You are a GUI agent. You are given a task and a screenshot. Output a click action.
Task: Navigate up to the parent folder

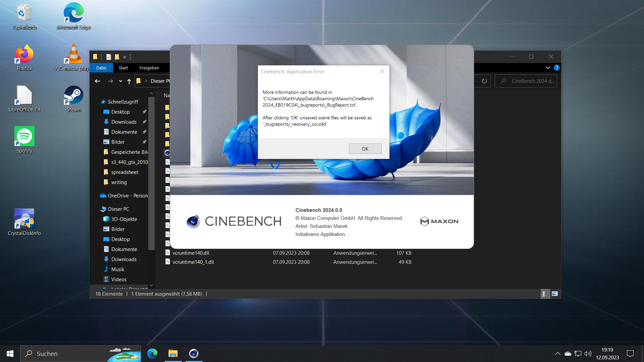129,81
